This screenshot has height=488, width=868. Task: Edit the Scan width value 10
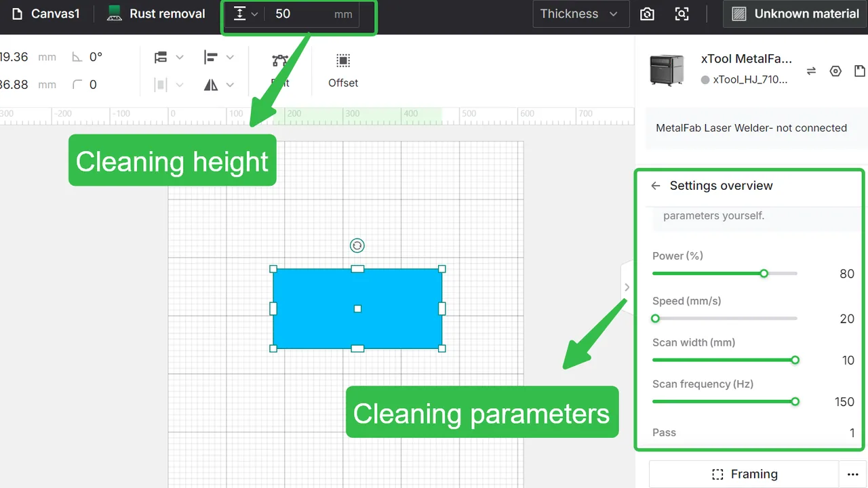tap(848, 361)
